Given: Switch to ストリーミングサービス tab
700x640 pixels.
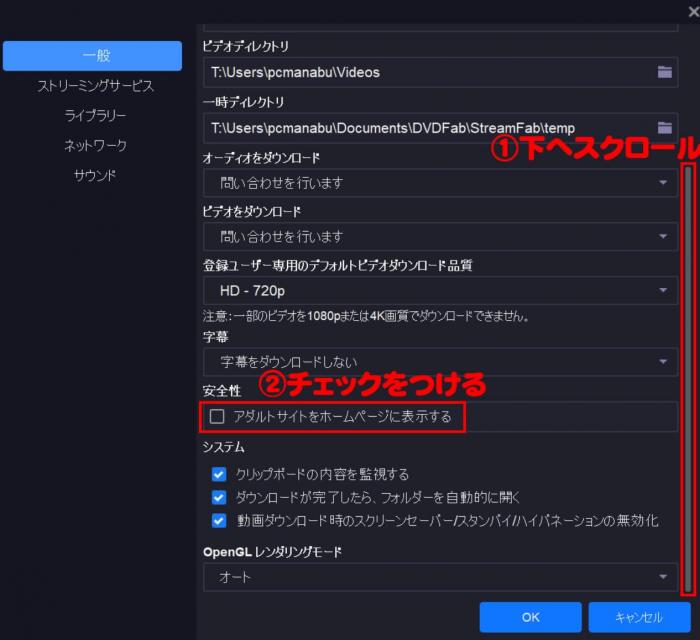Looking at the screenshot, I should [96, 86].
